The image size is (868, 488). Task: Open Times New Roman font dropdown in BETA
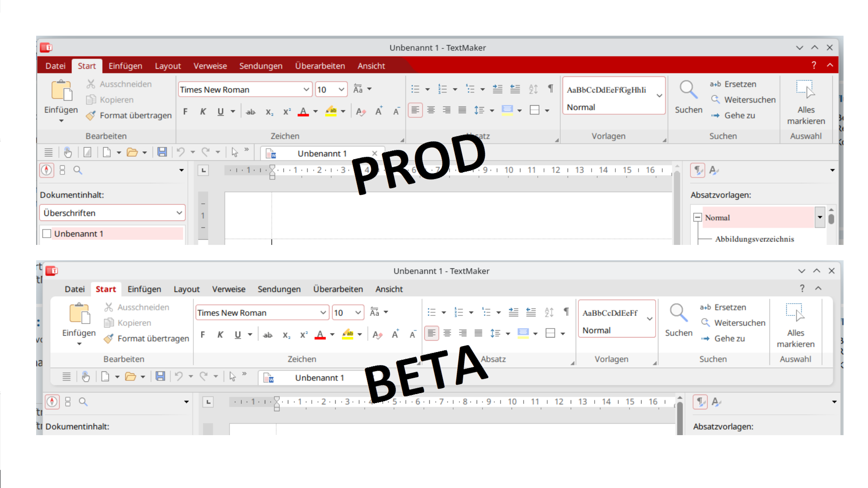point(323,313)
